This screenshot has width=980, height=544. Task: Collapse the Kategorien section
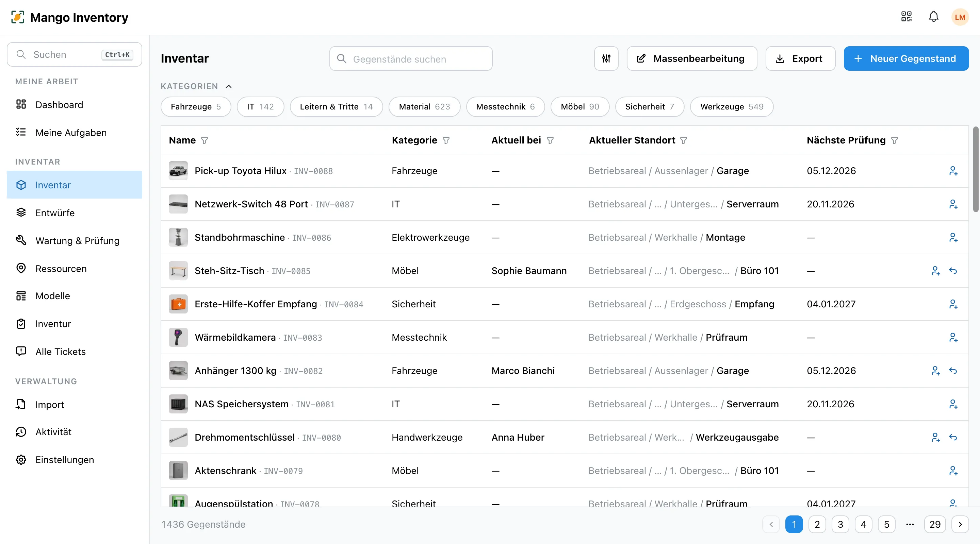tap(229, 86)
